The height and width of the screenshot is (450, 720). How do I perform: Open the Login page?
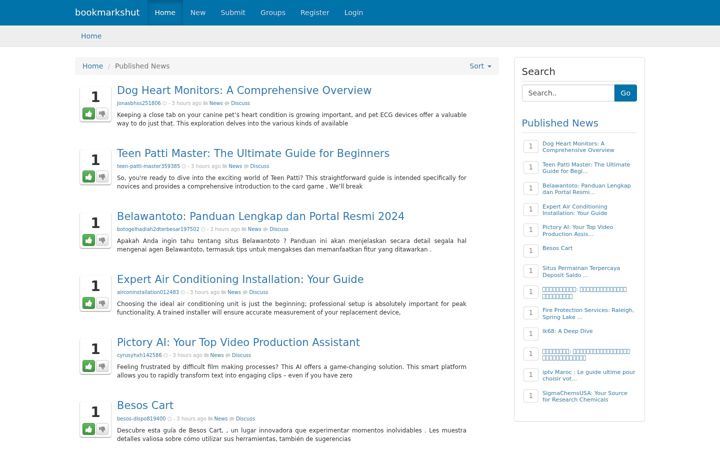pos(354,12)
